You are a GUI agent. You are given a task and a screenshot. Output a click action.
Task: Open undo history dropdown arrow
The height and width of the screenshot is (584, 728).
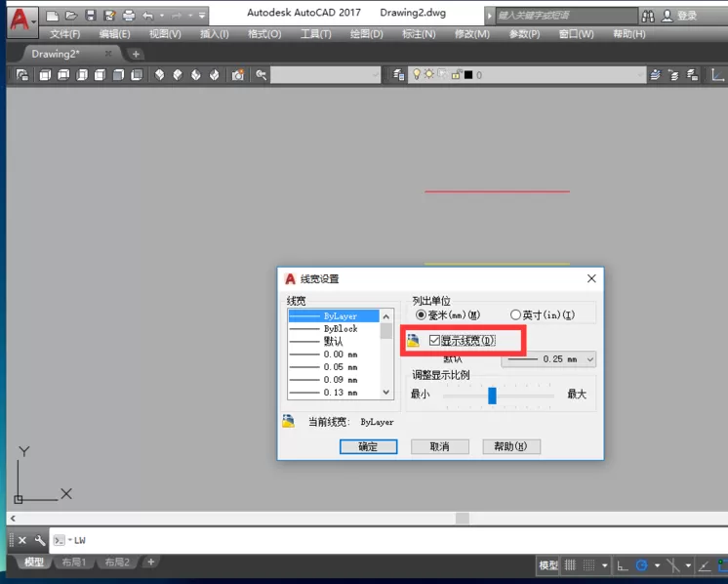(162, 16)
